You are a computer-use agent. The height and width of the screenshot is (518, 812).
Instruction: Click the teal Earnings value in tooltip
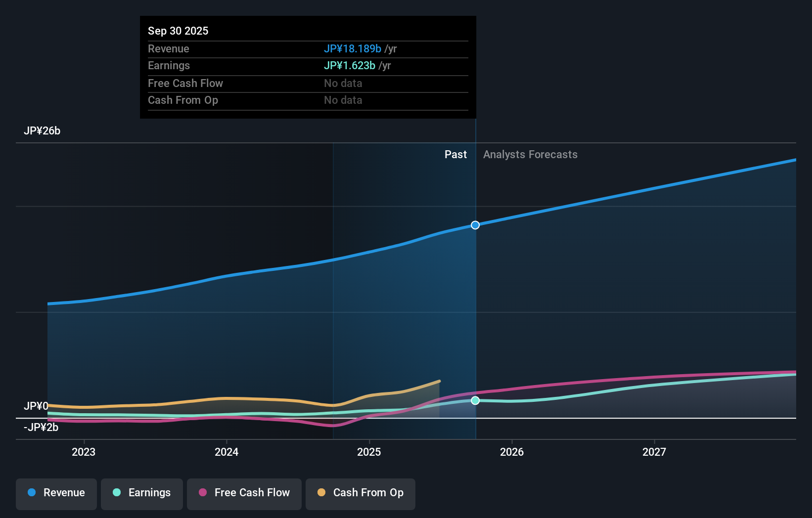pos(350,65)
